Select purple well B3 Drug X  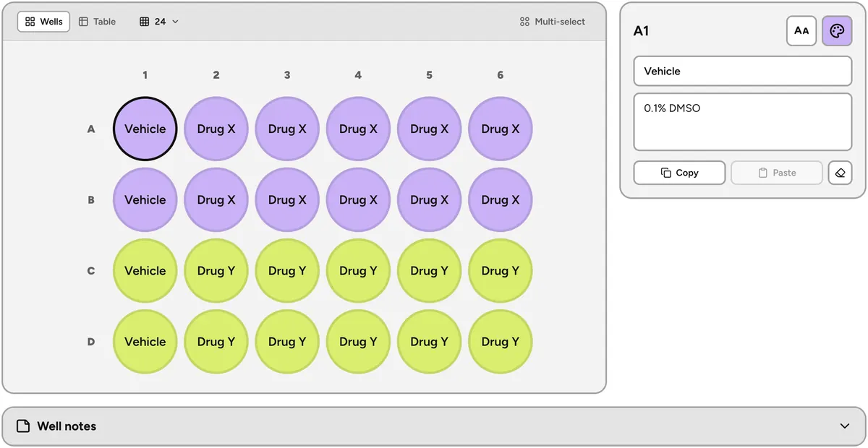click(x=287, y=200)
